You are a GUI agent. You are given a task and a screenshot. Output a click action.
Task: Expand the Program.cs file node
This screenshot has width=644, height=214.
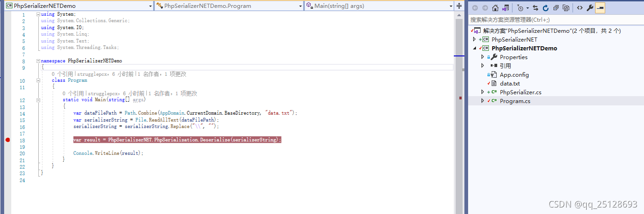482,101
